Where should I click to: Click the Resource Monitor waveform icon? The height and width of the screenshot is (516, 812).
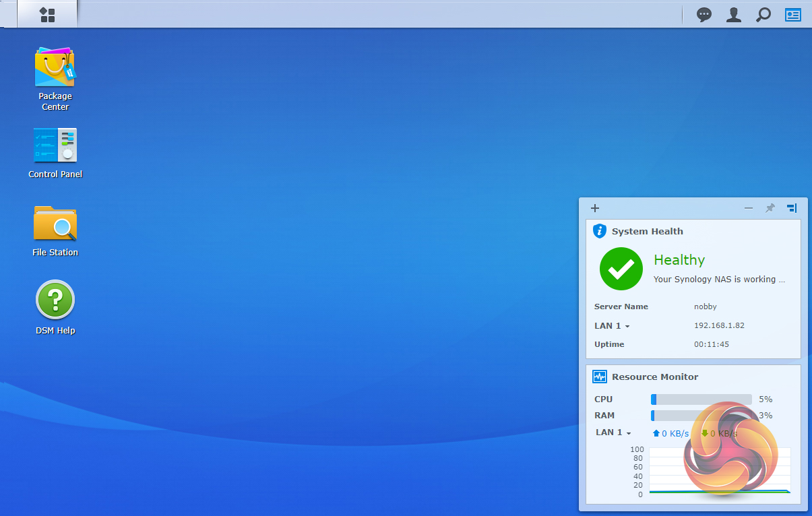[x=600, y=377]
